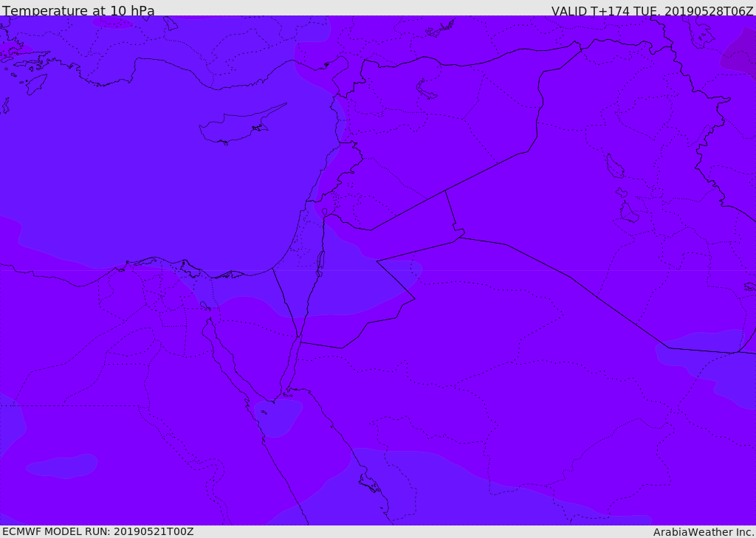Click the small islands in the Red Sea
This screenshot has height=538, width=756.
pyautogui.click(x=369, y=483)
